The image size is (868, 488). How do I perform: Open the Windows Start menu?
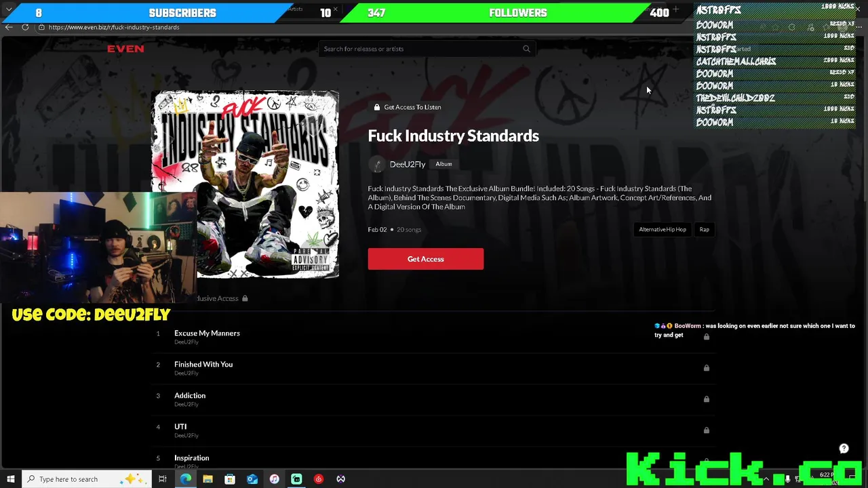pyautogui.click(x=11, y=479)
